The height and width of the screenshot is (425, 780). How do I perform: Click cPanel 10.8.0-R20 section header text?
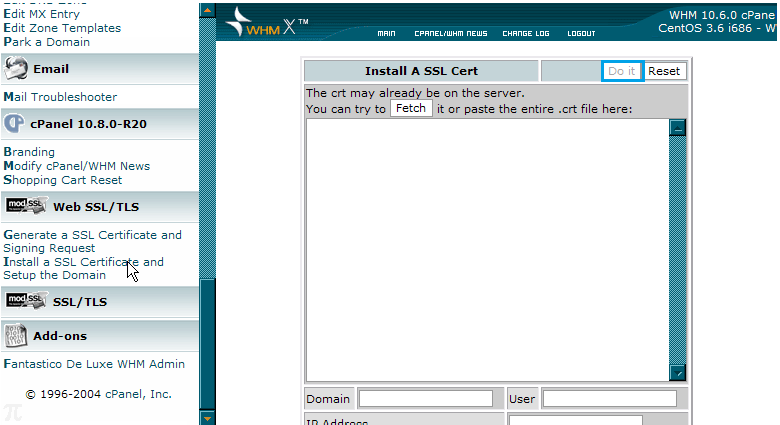pyautogui.click(x=89, y=124)
